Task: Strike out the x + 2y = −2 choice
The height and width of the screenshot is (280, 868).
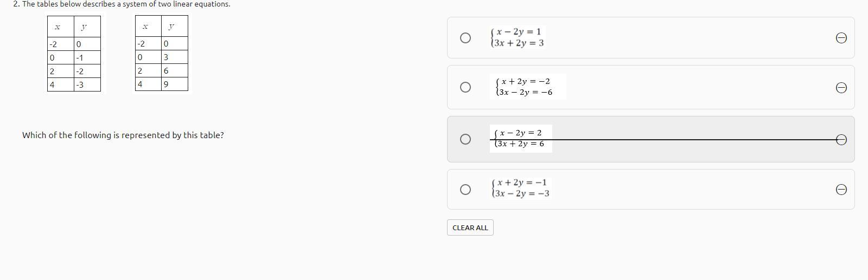Action: 841,88
